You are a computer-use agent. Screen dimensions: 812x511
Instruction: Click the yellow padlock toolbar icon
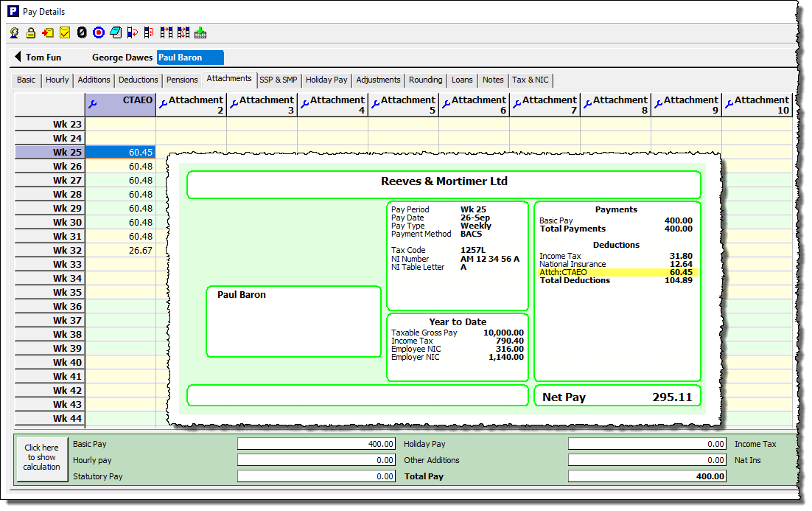click(31, 33)
